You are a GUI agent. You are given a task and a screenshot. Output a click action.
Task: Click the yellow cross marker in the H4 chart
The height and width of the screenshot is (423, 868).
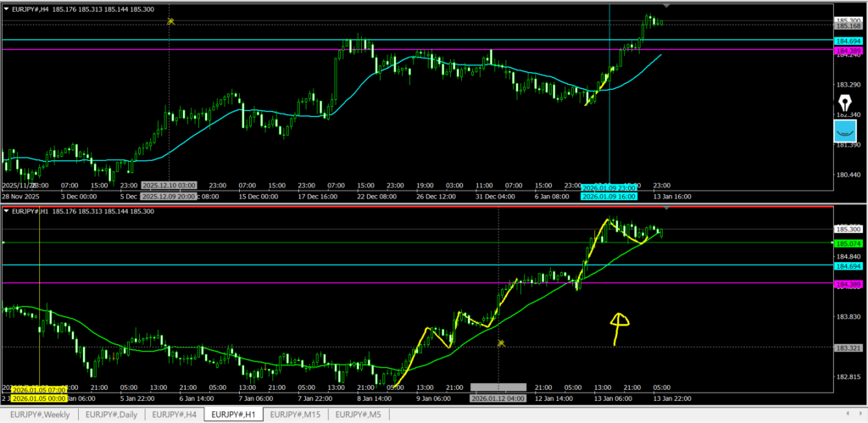point(170,21)
